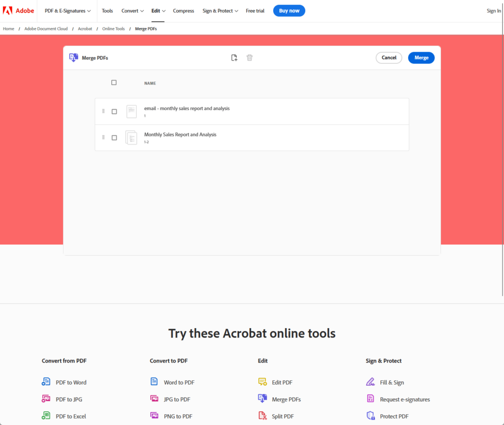Open the PDF to JPG tool icon
This screenshot has width=504, height=425.
coord(46,398)
